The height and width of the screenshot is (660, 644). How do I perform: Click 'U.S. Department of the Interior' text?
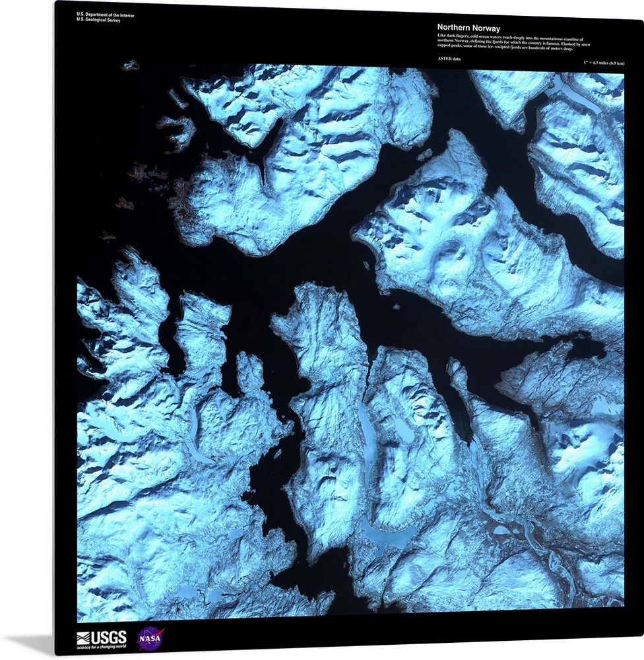(106, 14)
